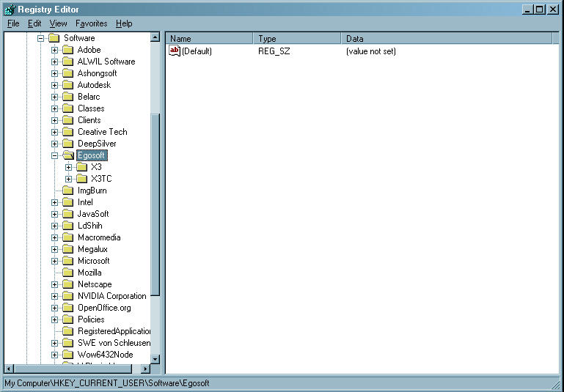This screenshot has width=564, height=392.
Task: Click the tree pane vertical scrollbar thumb
Action: pos(155,205)
